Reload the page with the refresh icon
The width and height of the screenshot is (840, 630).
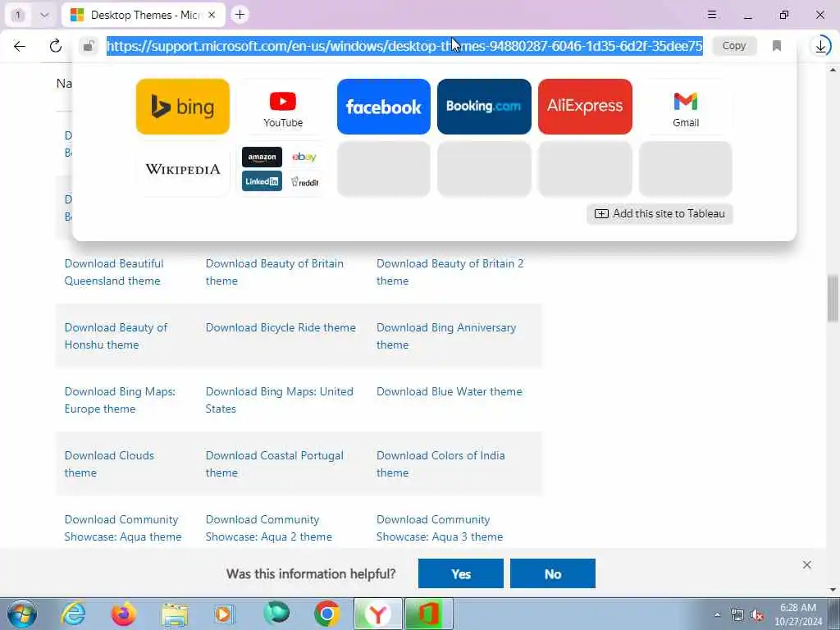(x=56, y=46)
